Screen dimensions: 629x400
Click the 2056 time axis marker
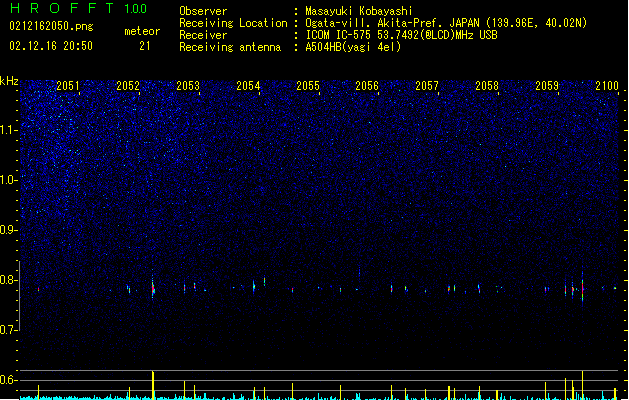367,85
